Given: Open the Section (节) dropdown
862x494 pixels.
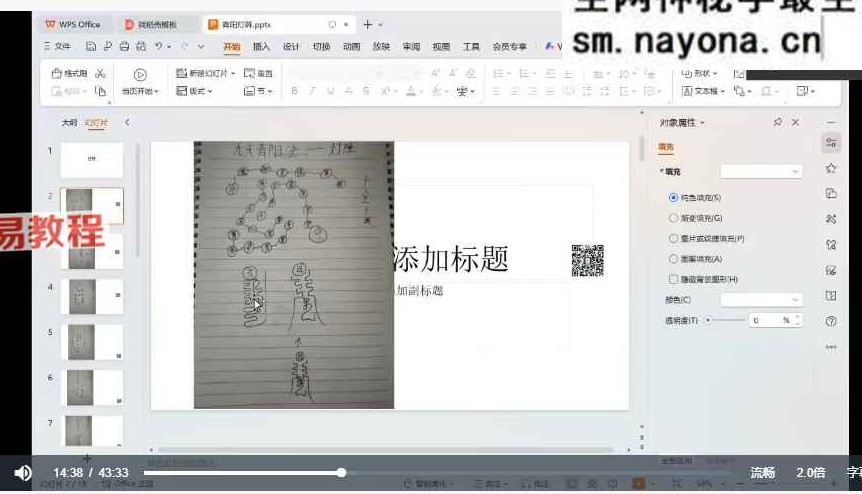Looking at the screenshot, I should point(258,91).
